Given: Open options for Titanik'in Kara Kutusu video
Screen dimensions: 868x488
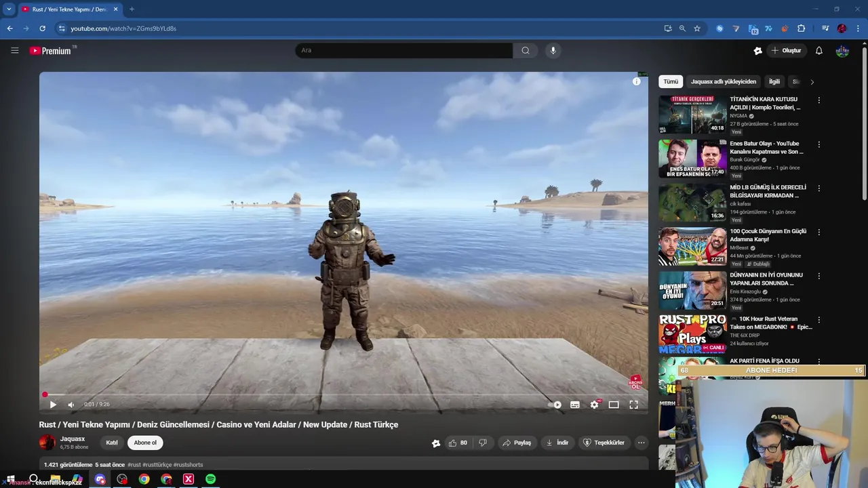Looking at the screenshot, I should 818,100.
